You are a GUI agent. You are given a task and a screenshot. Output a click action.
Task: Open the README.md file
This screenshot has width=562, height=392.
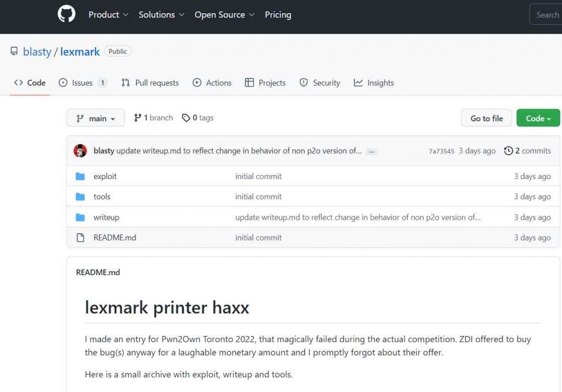[115, 237]
